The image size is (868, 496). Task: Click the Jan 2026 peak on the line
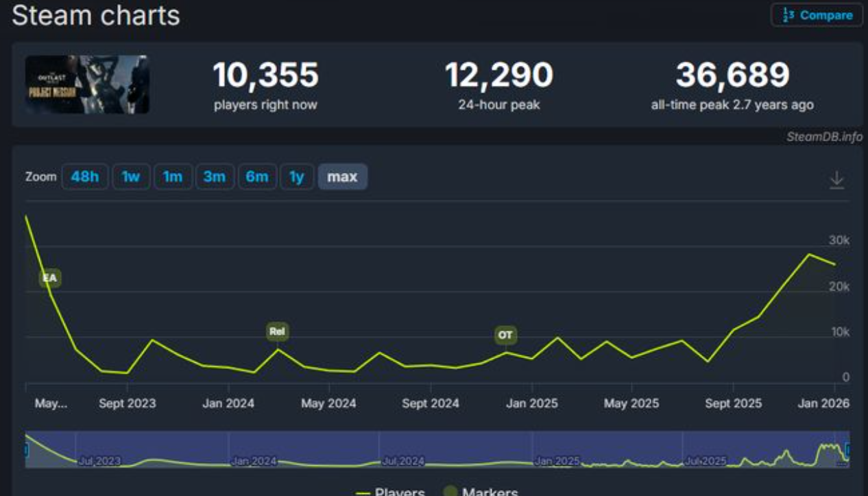(x=809, y=255)
